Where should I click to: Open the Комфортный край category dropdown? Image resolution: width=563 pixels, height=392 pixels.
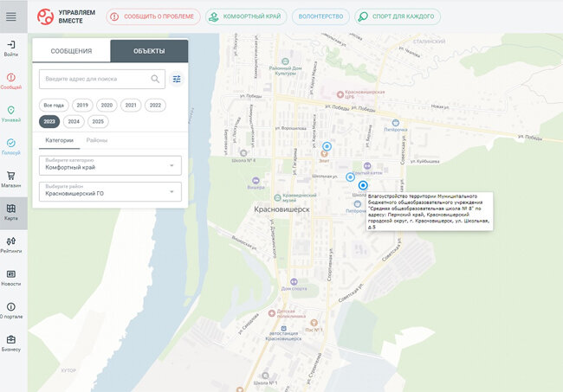click(x=110, y=165)
